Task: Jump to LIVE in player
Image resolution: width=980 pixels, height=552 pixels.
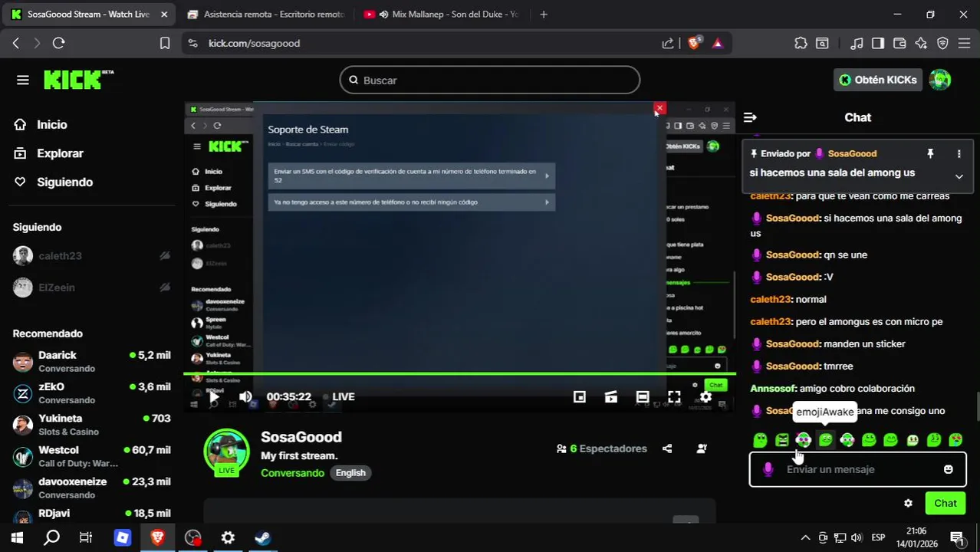Action: point(339,396)
